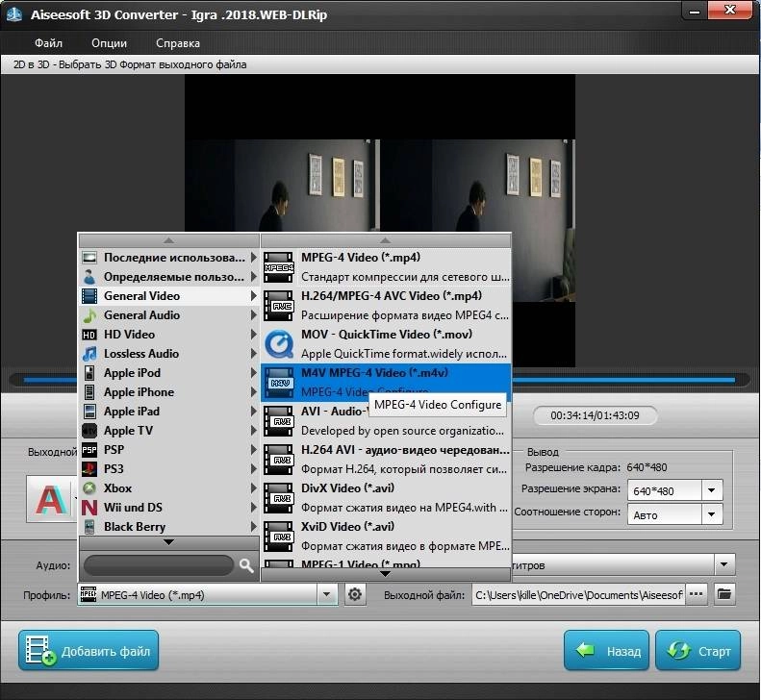
Task: Click the 00:34:14/01:43:09 time display
Action: click(595, 415)
